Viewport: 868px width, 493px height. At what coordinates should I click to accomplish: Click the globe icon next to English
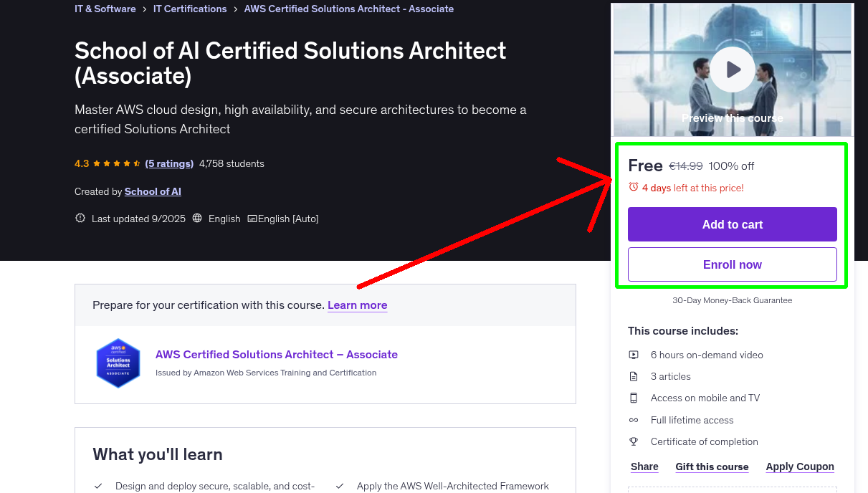pos(197,219)
